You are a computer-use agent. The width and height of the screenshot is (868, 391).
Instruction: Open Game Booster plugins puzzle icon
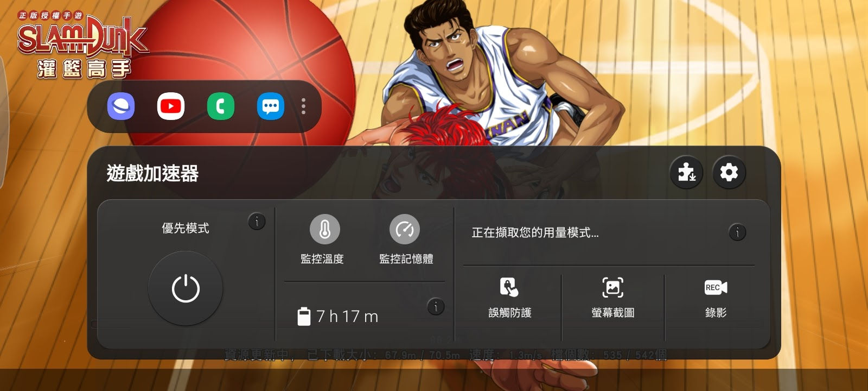686,173
